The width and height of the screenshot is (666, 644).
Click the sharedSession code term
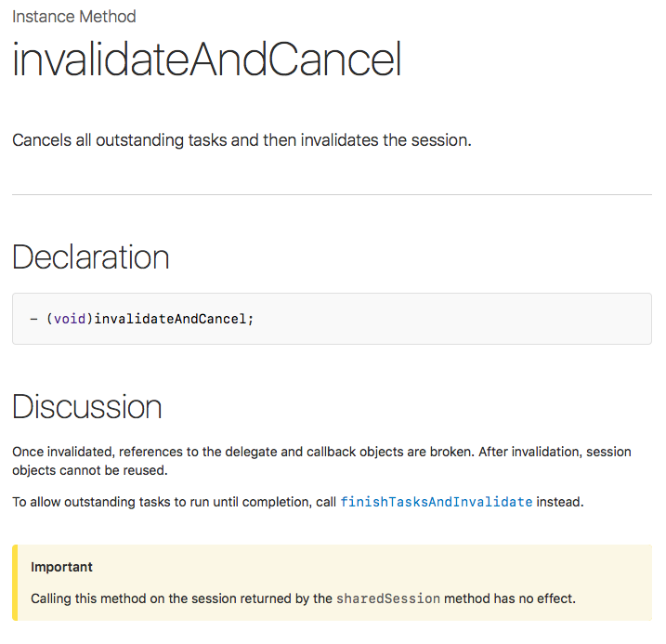coord(387,598)
